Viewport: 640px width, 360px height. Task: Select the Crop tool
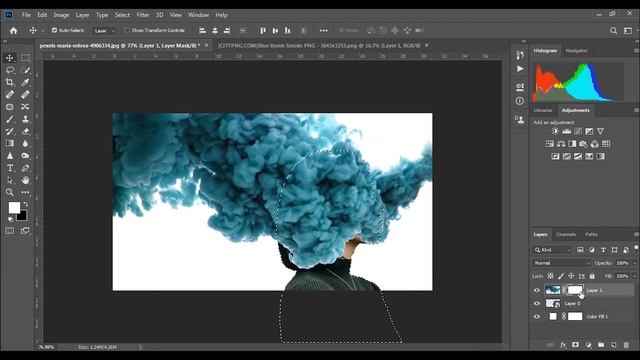pyautogui.click(x=10, y=82)
